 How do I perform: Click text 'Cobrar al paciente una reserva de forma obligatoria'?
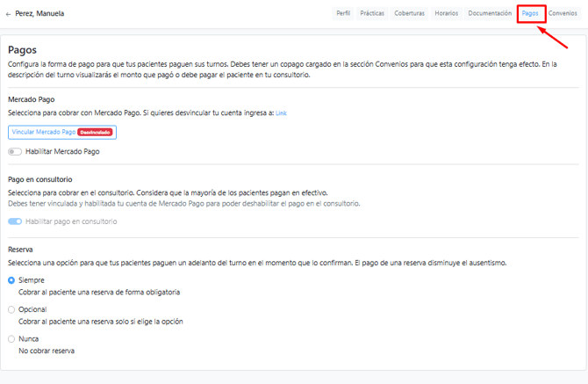click(99, 293)
